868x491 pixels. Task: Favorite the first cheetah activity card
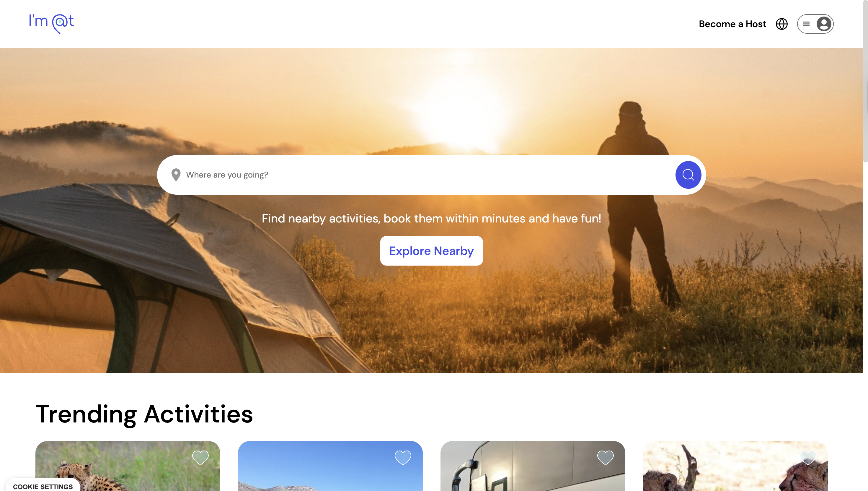(x=200, y=458)
